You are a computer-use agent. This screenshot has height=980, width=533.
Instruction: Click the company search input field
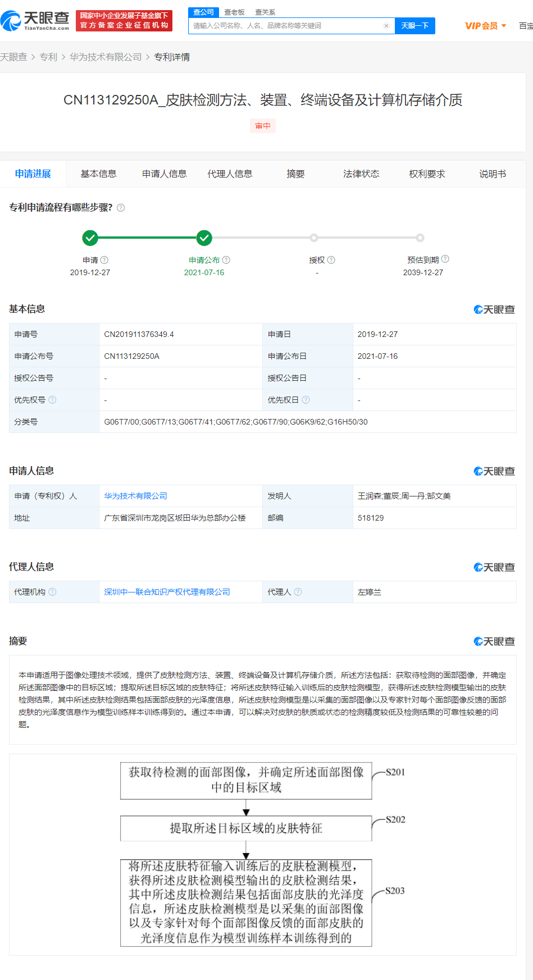[286, 26]
